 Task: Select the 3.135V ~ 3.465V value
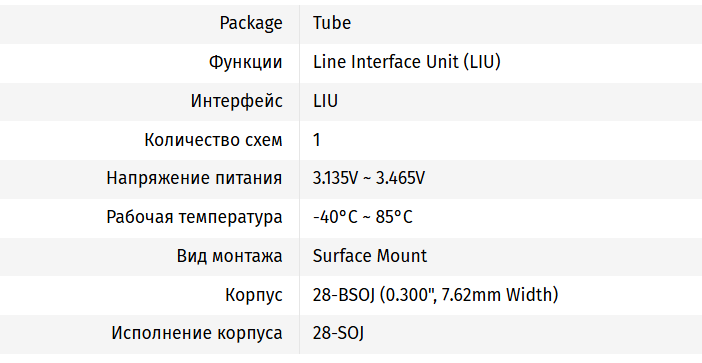point(369,178)
